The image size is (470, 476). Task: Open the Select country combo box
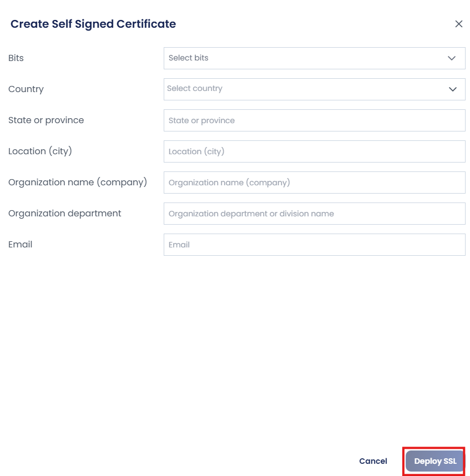click(314, 89)
